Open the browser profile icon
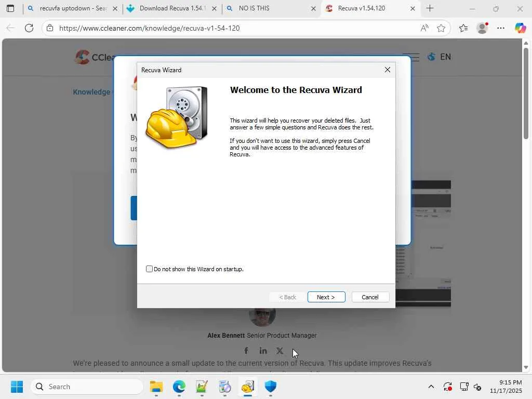Image resolution: width=532 pixels, height=399 pixels. coord(482,28)
